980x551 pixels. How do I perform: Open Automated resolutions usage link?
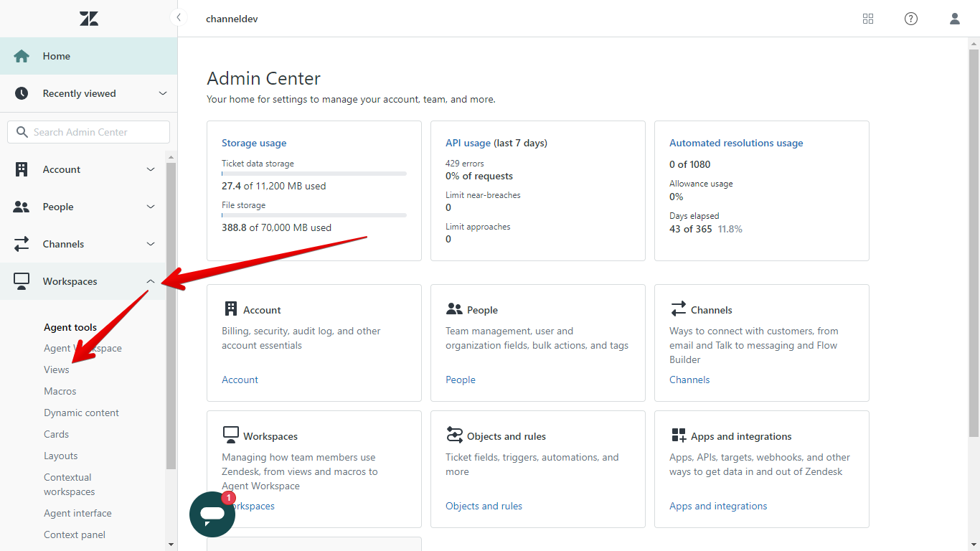(736, 143)
